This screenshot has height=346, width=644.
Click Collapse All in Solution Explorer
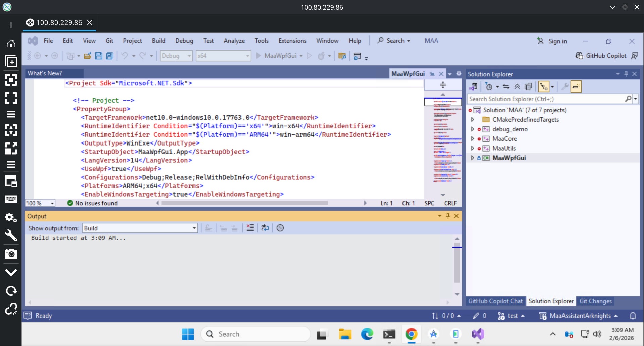[x=517, y=87]
